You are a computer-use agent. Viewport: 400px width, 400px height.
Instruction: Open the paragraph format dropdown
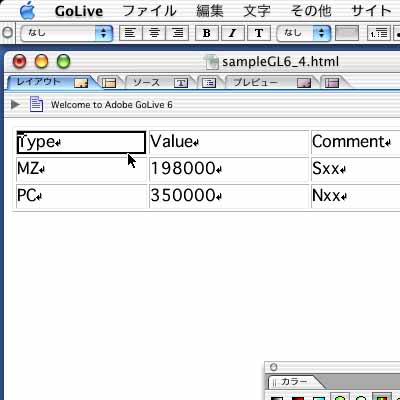[x=67, y=33]
